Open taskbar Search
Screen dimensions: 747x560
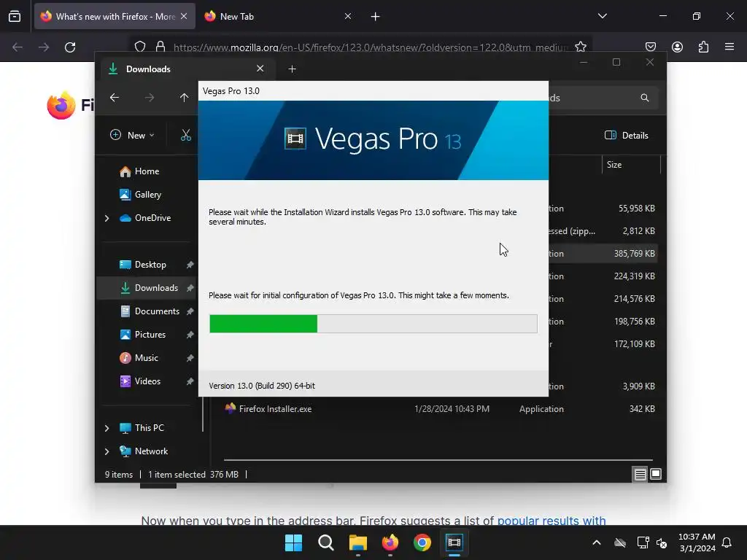click(326, 542)
